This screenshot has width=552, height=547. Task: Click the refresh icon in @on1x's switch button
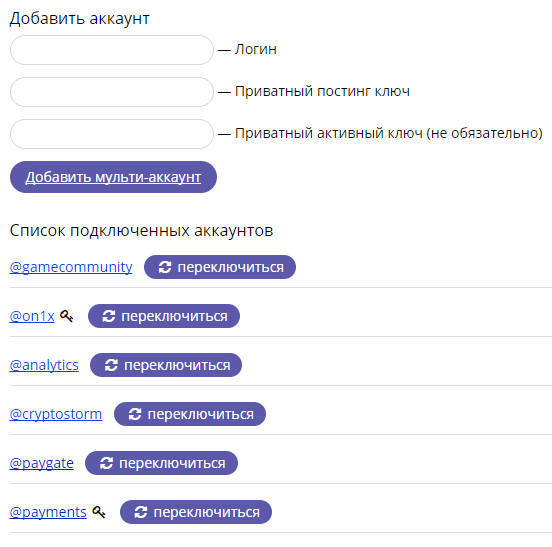pos(109,316)
